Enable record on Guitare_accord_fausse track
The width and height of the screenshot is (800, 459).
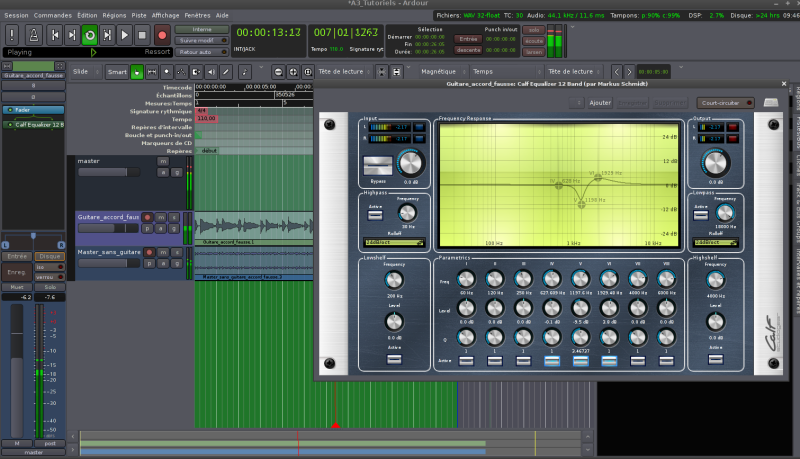(x=149, y=217)
